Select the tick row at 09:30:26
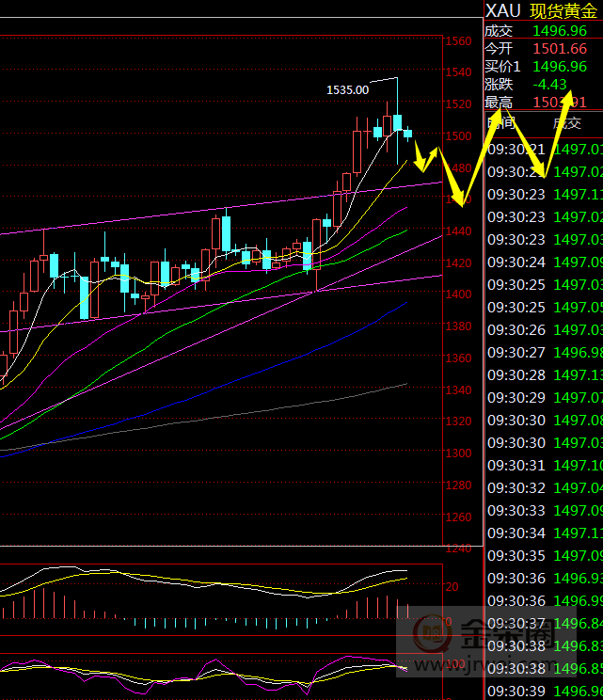603x700 pixels. pyautogui.click(x=544, y=330)
